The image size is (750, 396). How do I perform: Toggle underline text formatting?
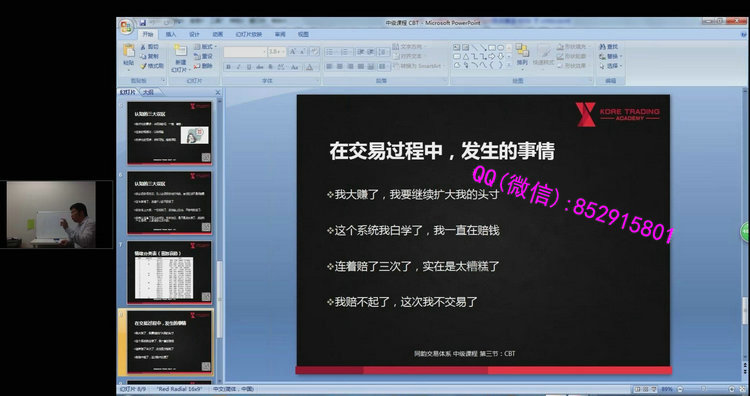pos(249,67)
